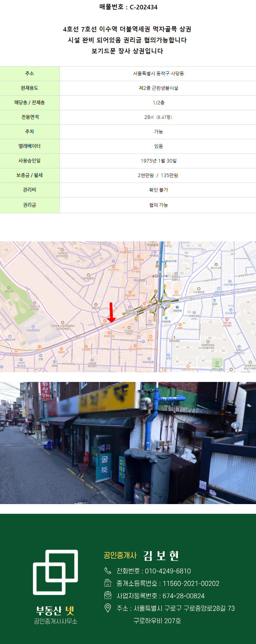256x644 pixels.
Task: Click the location pin icon beside 주소
Action: tap(108, 608)
